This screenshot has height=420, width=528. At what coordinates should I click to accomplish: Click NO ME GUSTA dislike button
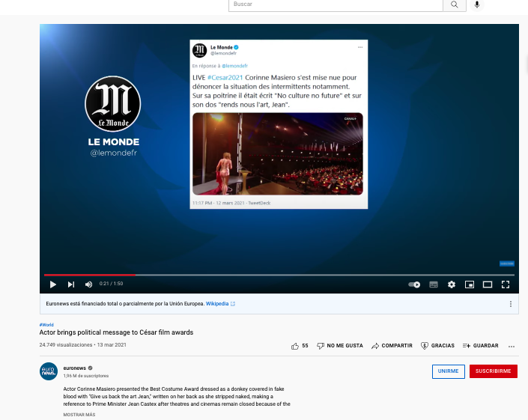coord(340,346)
